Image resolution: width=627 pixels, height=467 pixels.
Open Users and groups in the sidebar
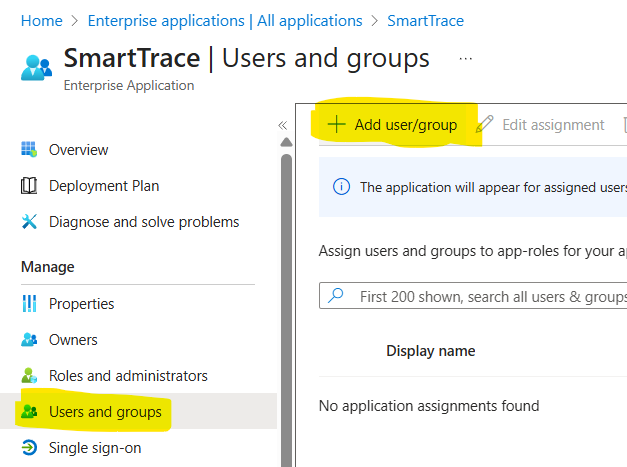(104, 412)
